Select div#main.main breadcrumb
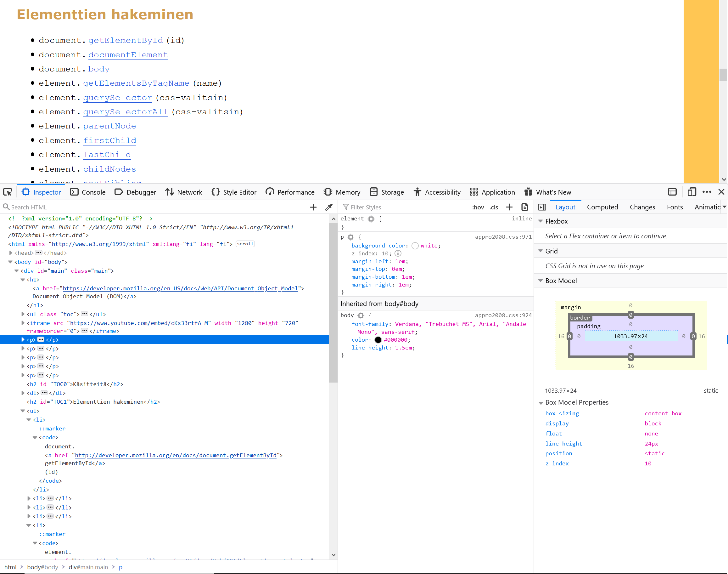Image resolution: width=728 pixels, height=574 pixels. coord(88,567)
